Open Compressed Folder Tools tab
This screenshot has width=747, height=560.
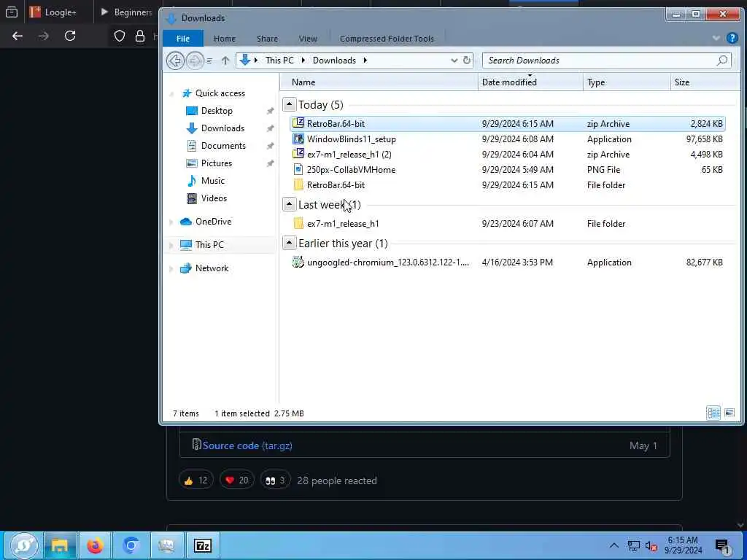387,39
